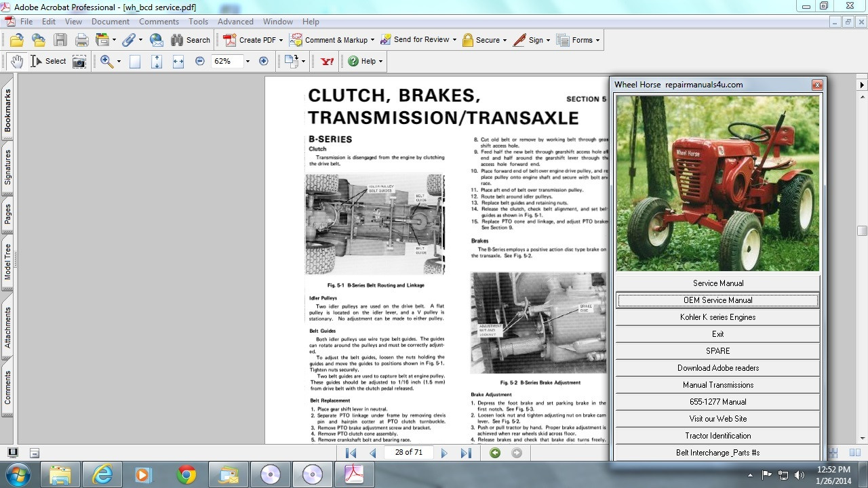Open the Comments menu
Image resolution: width=868 pixels, height=488 pixels.
click(159, 22)
